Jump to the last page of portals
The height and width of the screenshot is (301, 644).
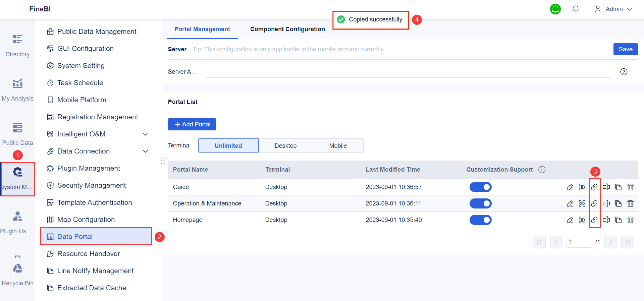click(x=628, y=242)
